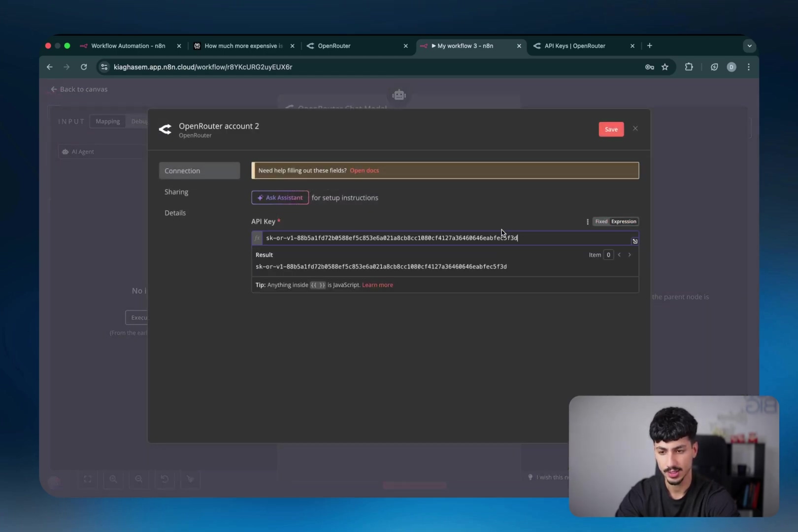This screenshot has height=532, width=798.
Task: Open the Details section
Action: 175,213
